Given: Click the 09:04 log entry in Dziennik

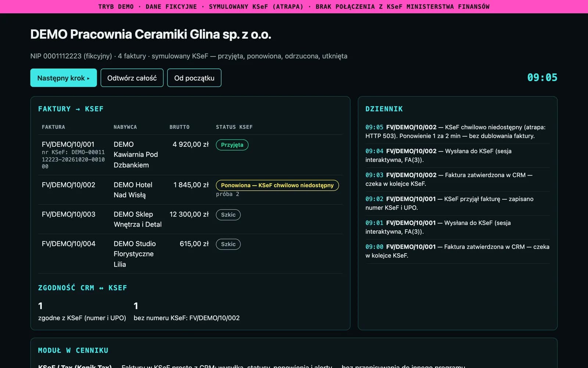Looking at the screenshot, I should click(457, 155).
